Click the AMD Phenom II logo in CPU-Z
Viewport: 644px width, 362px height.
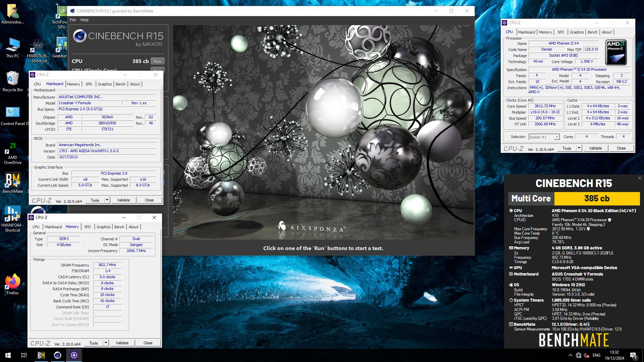coord(616,52)
